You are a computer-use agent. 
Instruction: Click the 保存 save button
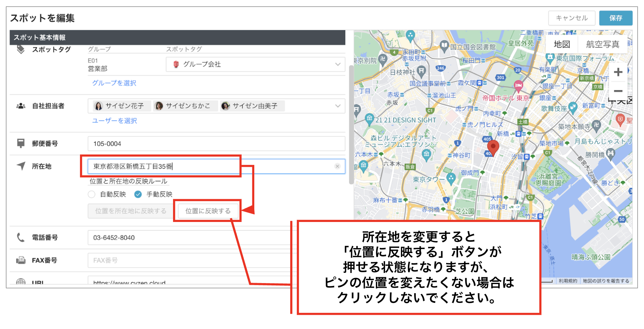616,18
